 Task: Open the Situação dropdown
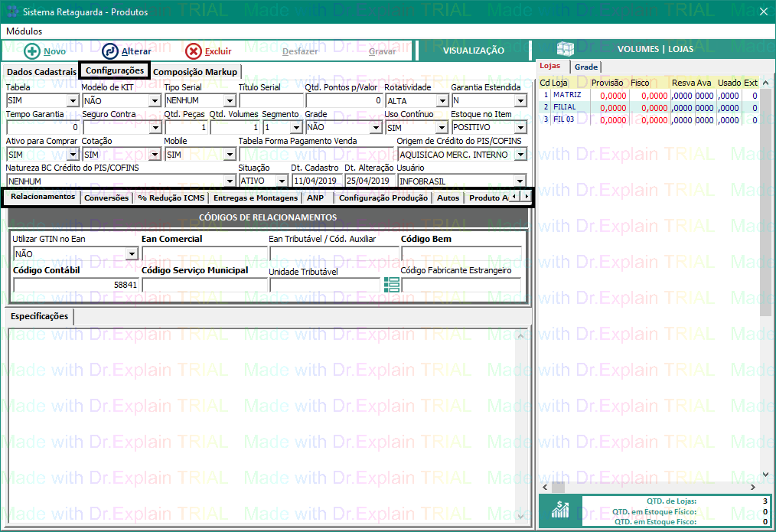(282, 181)
